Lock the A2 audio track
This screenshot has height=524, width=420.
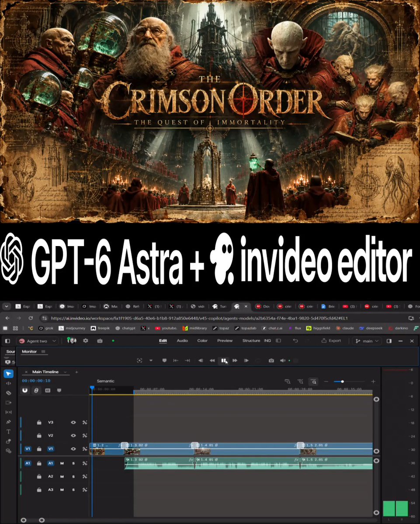click(39, 476)
